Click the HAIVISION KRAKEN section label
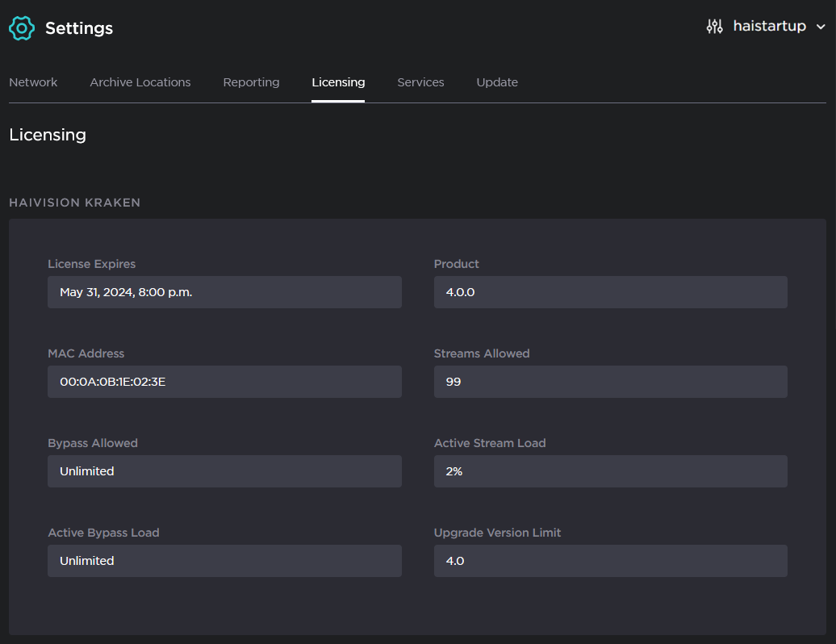 tap(74, 203)
